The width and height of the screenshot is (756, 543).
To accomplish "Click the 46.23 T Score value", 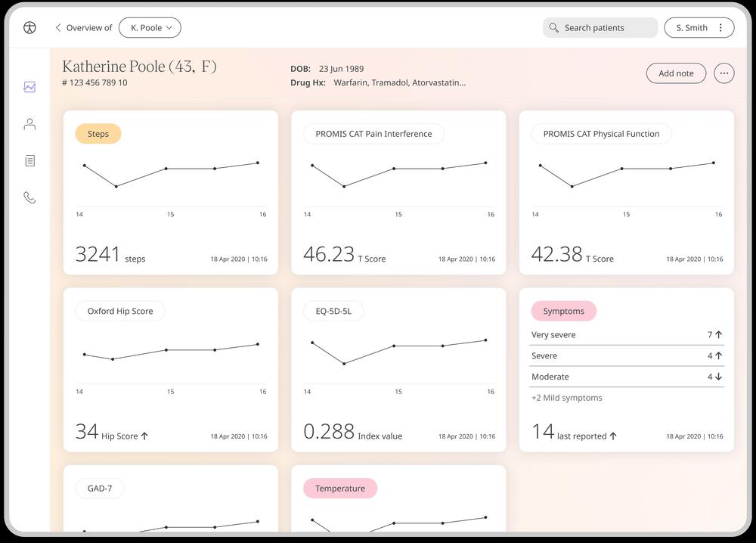I will click(x=344, y=254).
